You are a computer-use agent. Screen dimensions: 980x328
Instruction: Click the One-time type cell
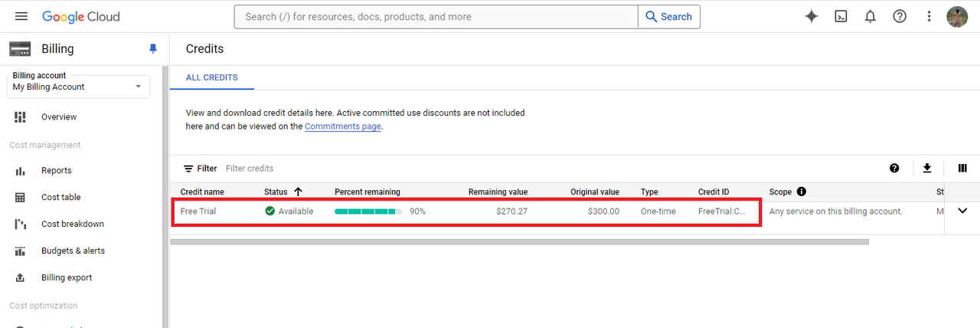pos(658,211)
